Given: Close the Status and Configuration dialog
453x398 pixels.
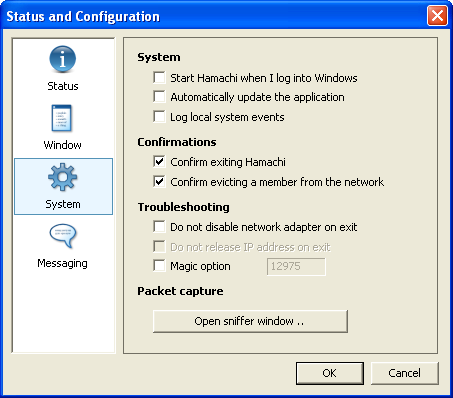Looking at the screenshot, I should [x=437, y=15].
